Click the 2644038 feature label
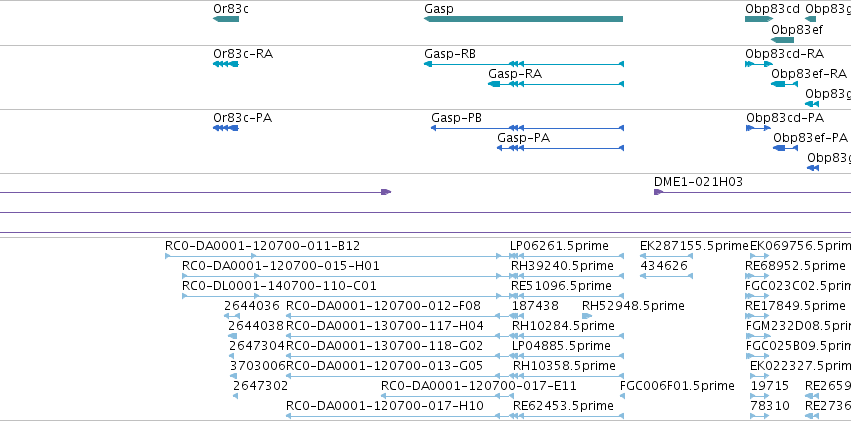 click(256, 326)
